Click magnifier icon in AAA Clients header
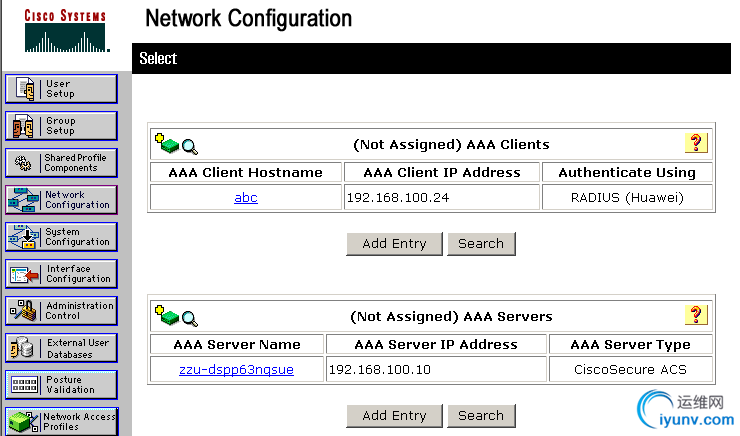Screen dimensions: 740x436 [190, 147]
